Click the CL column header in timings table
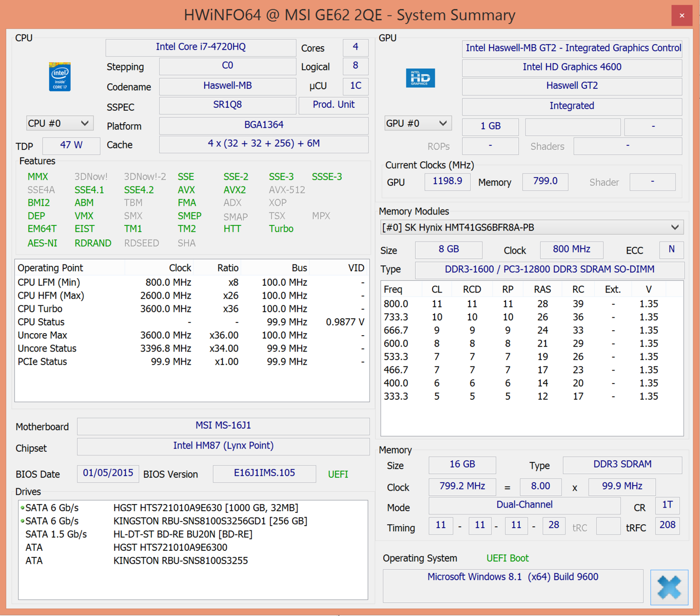 point(437,290)
